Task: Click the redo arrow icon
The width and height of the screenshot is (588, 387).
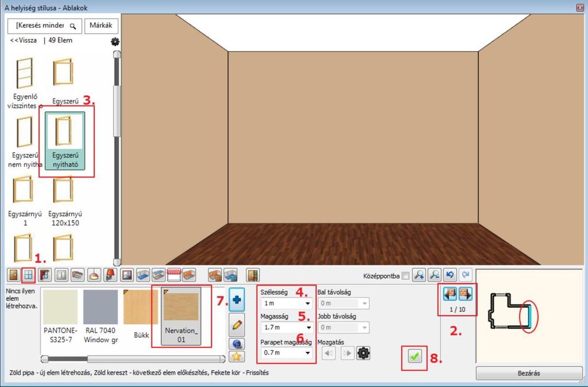Action: pos(465,275)
